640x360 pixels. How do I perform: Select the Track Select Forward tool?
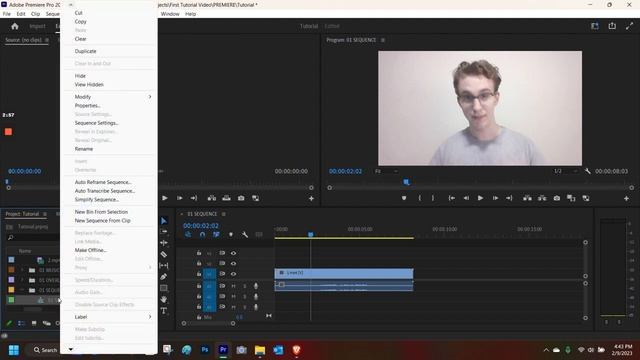coord(164,231)
